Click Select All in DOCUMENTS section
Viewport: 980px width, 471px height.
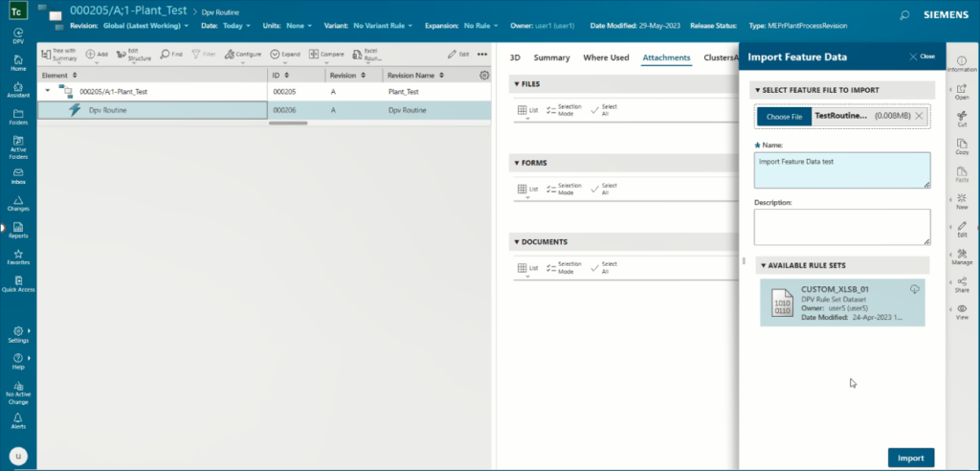(x=604, y=267)
